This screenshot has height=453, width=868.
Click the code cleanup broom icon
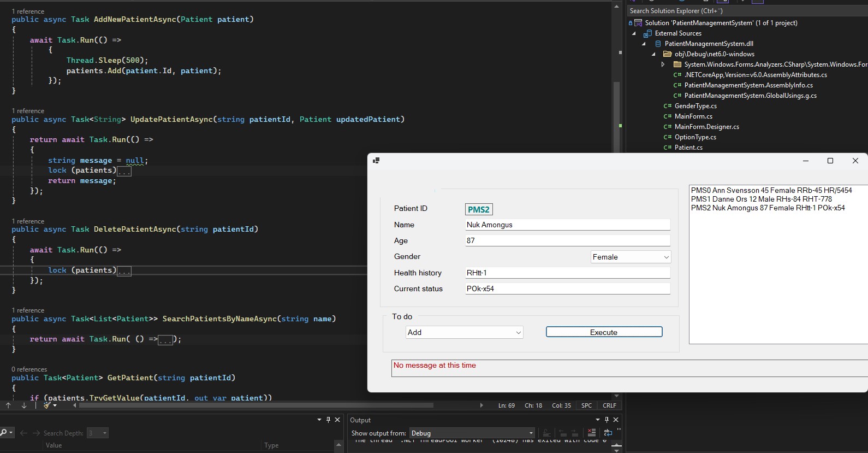pyautogui.click(x=47, y=405)
